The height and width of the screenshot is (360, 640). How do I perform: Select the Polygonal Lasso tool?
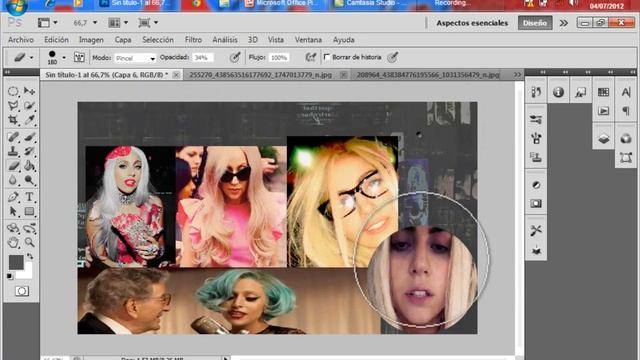13,105
